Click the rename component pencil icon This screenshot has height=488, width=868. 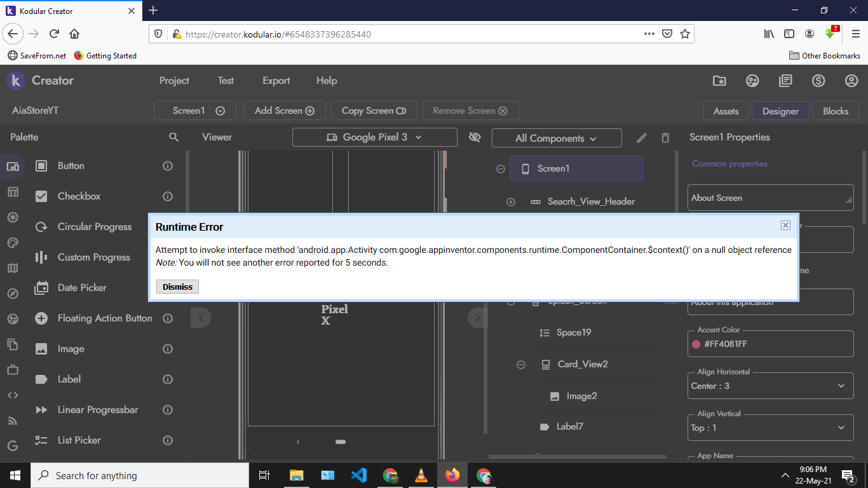[x=642, y=138]
